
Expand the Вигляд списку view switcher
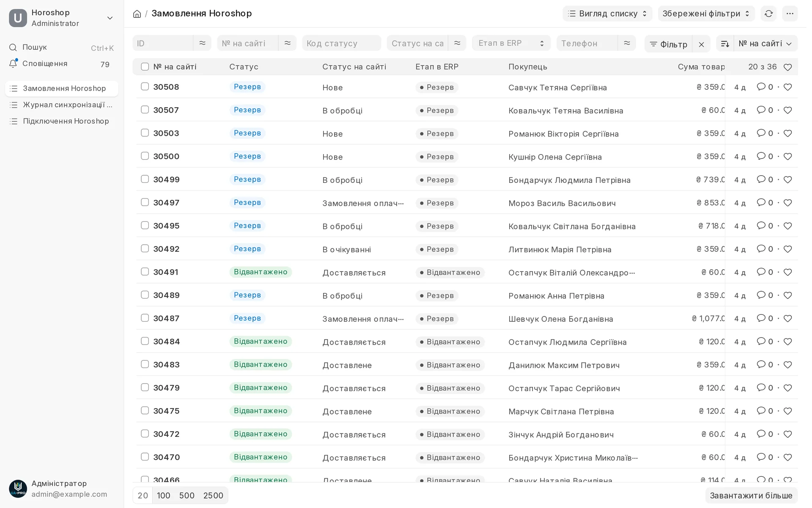click(607, 14)
